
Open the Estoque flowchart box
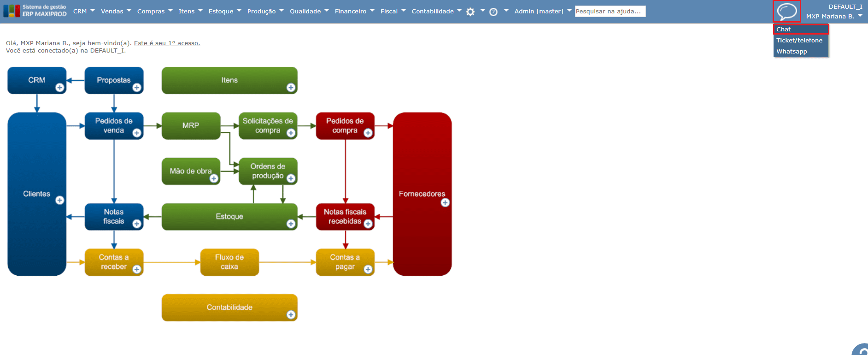click(x=229, y=217)
